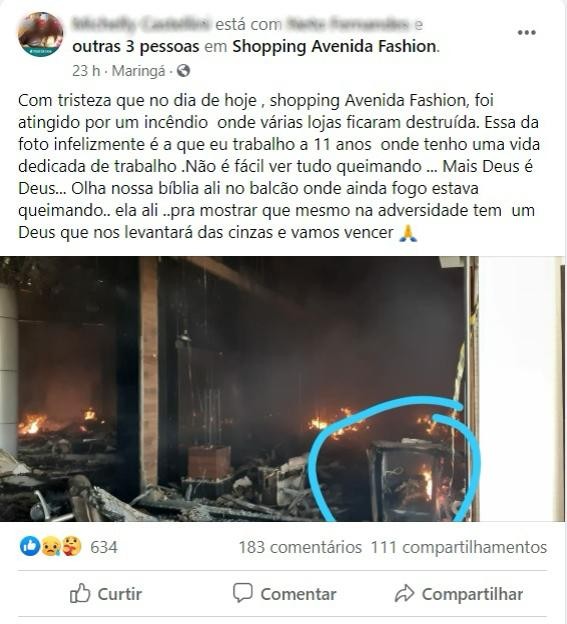Viewport: 567px width, 624px height.
Task: Click the thumbs-up icon beside Curtir
Action: coord(80,594)
